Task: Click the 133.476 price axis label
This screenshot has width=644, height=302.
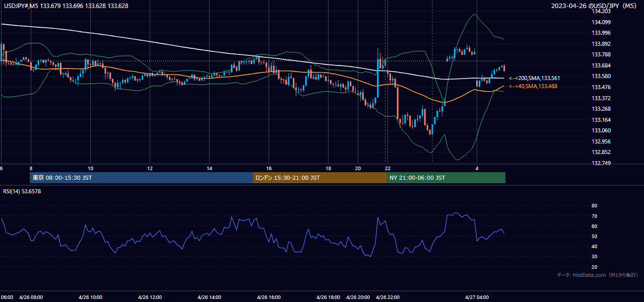Action: pos(601,87)
